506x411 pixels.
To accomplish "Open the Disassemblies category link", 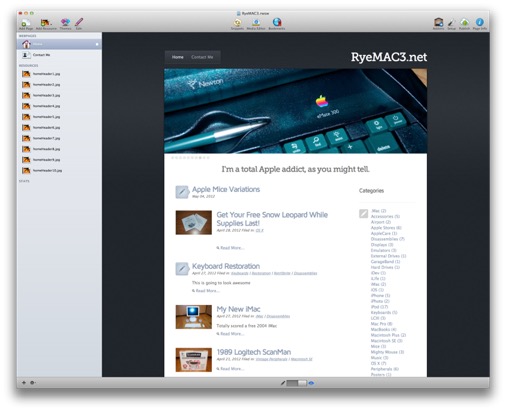I will coord(387,239).
